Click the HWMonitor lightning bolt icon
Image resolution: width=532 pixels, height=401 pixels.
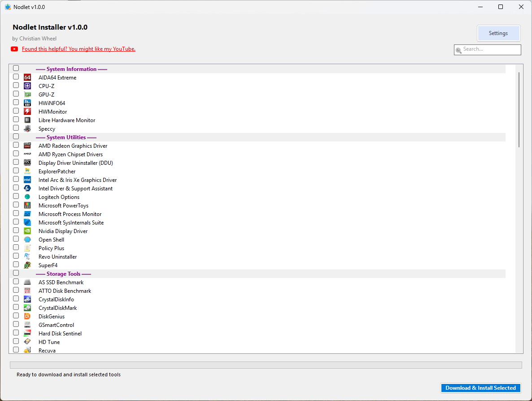click(27, 112)
